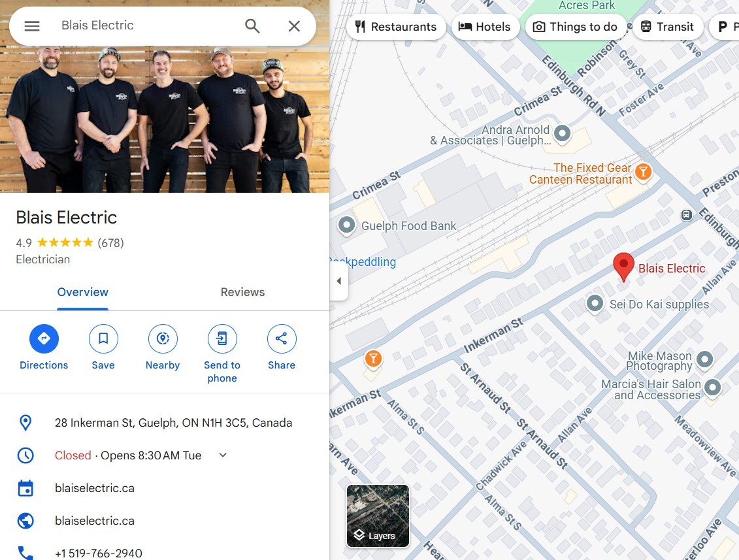Click the Sei Do Kai supplies marker
Viewport: 739px width, 560px height.
coord(595,303)
